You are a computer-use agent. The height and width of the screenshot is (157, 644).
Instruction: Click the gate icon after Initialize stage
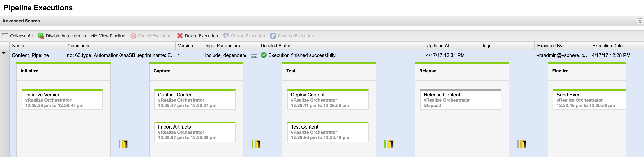pos(124,144)
